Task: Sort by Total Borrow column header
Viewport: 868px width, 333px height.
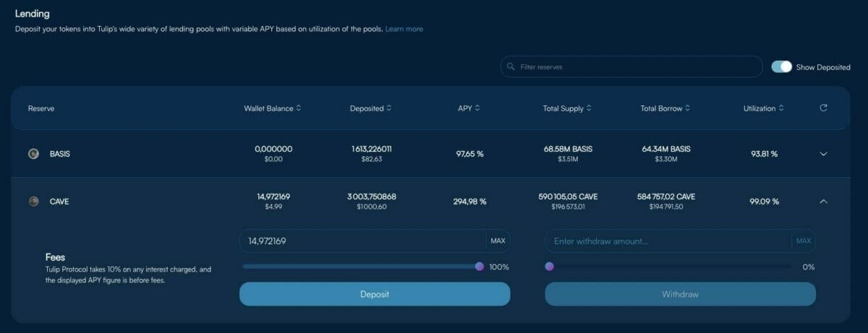Action: tap(665, 108)
